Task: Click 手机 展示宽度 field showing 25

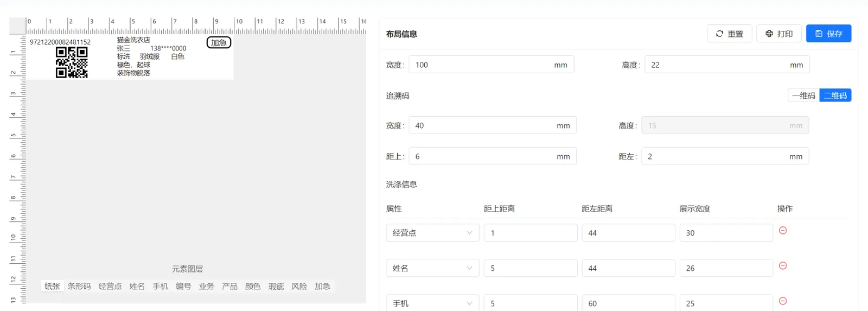Action: [726, 303]
